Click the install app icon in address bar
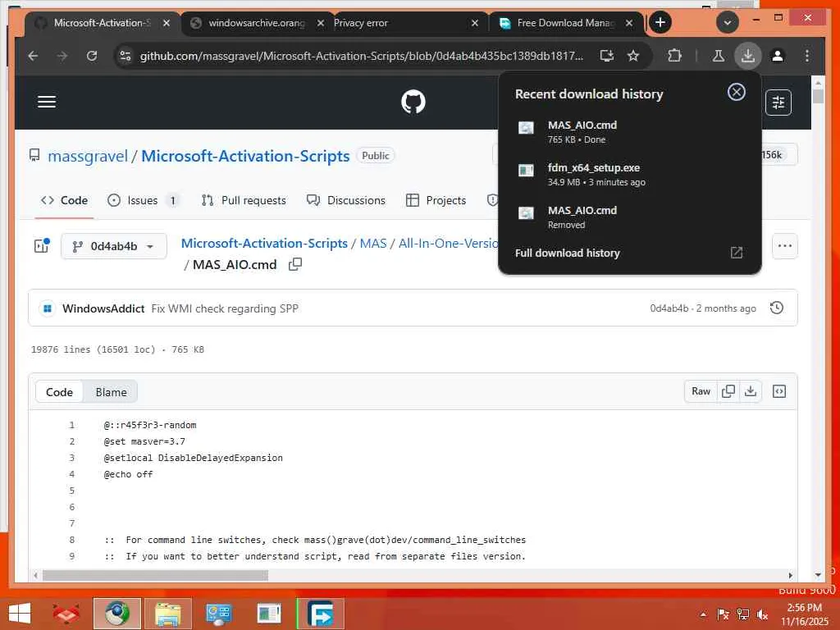The width and height of the screenshot is (840, 630). click(606, 56)
